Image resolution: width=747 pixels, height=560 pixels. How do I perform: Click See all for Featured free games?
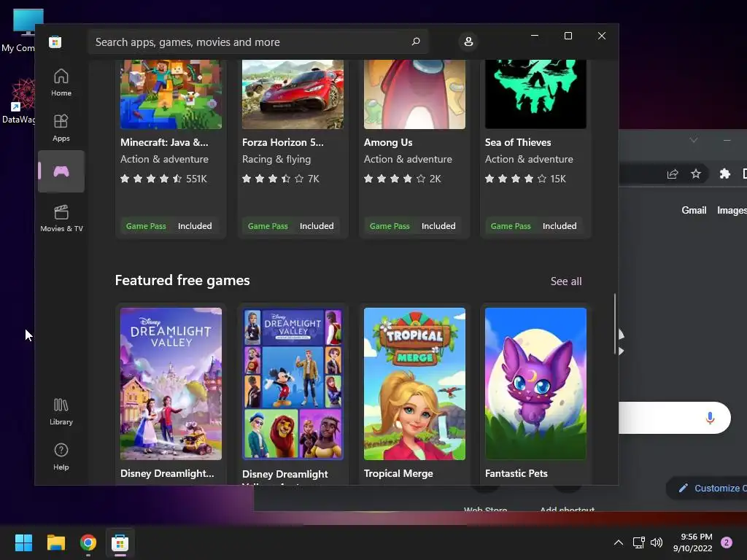tap(566, 281)
